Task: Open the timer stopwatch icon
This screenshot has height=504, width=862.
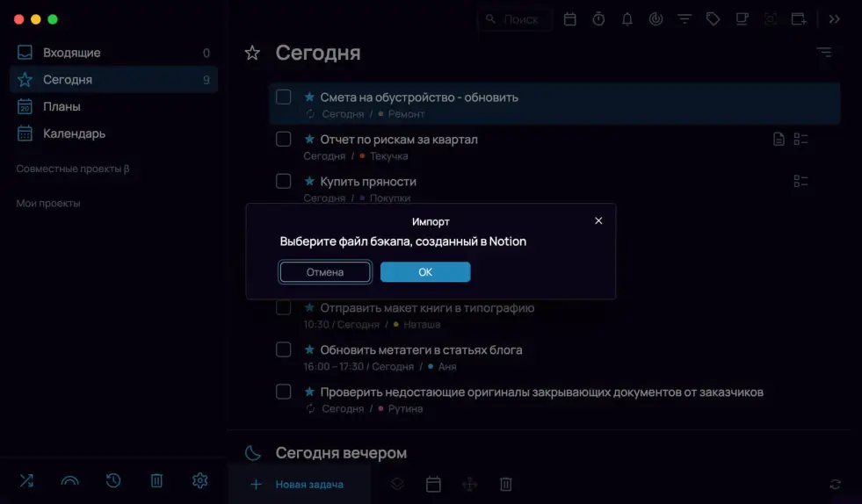Action: pos(598,19)
